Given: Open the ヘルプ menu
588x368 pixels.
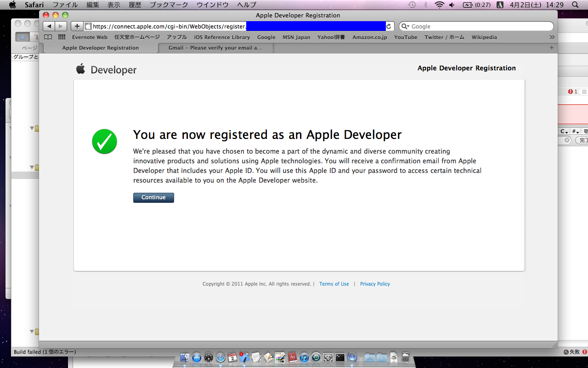Looking at the screenshot, I should pyautogui.click(x=247, y=5).
